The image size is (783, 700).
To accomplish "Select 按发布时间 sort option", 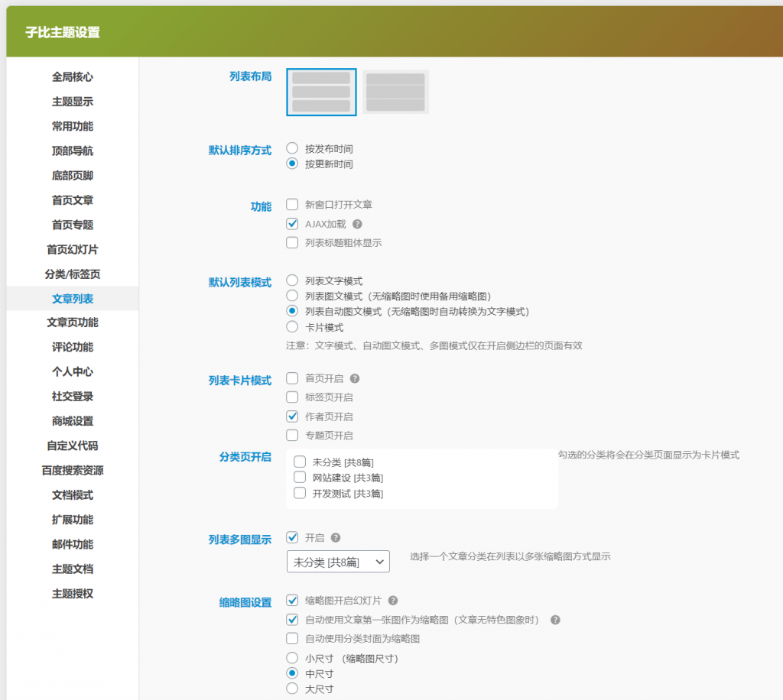I will (x=292, y=148).
